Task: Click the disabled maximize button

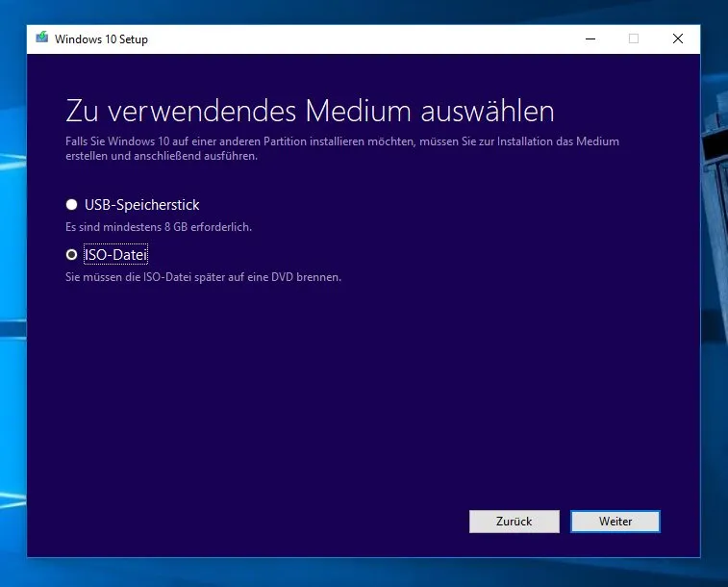Action: coord(634,39)
